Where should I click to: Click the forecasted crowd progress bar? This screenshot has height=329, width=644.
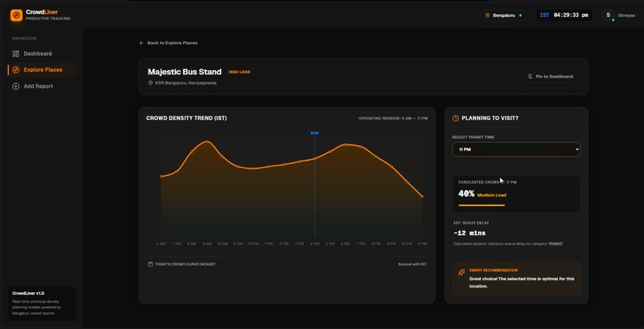516,205
